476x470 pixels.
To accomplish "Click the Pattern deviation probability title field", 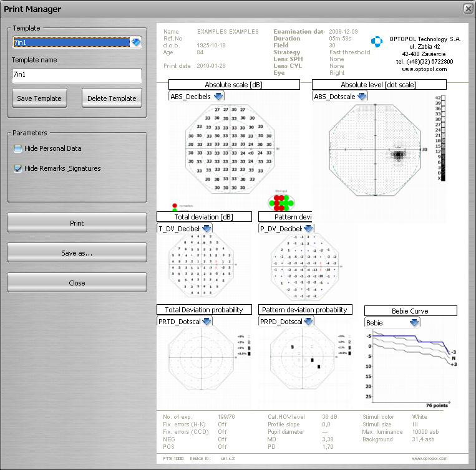I will 305,310.
